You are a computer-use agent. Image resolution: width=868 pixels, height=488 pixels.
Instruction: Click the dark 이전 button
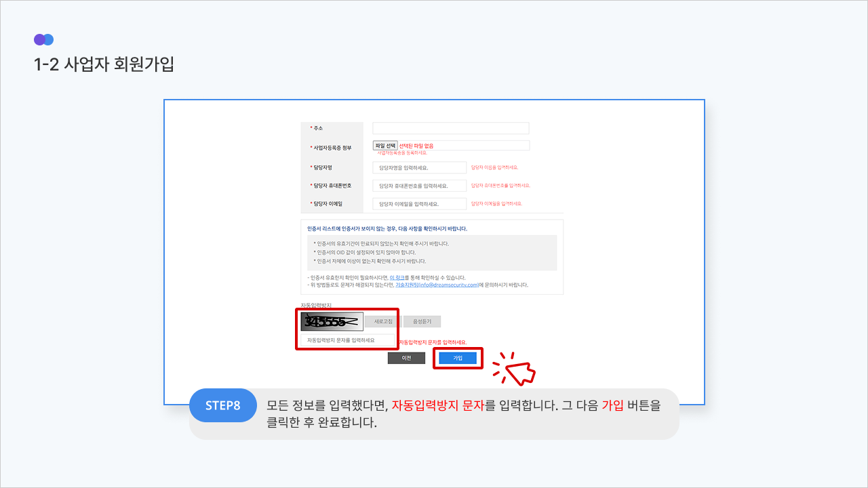point(406,358)
